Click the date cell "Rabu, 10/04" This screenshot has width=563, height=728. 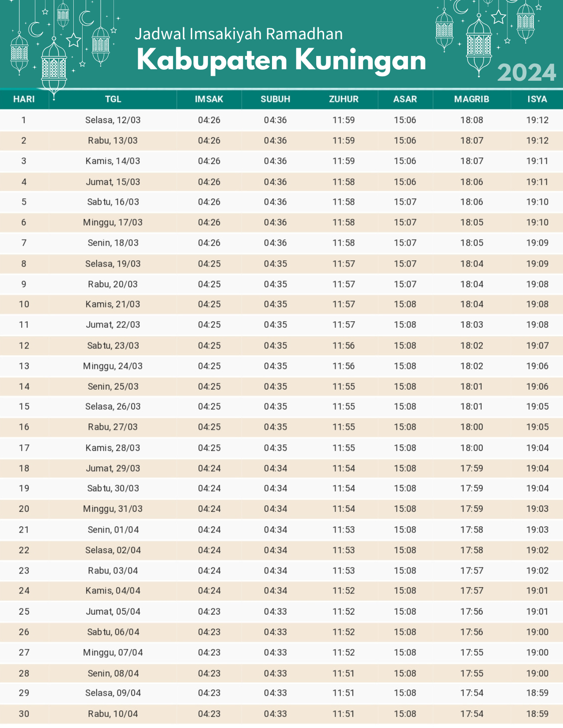[113, 714]
